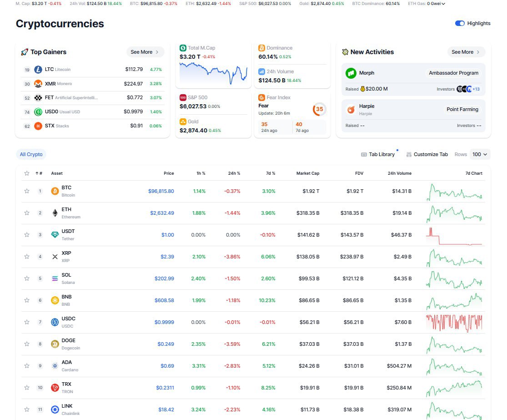Image resolution: width=507 pixels, height=420 pixels.
Task: Click the Chainlink logo icon
Action: point(55,410)
